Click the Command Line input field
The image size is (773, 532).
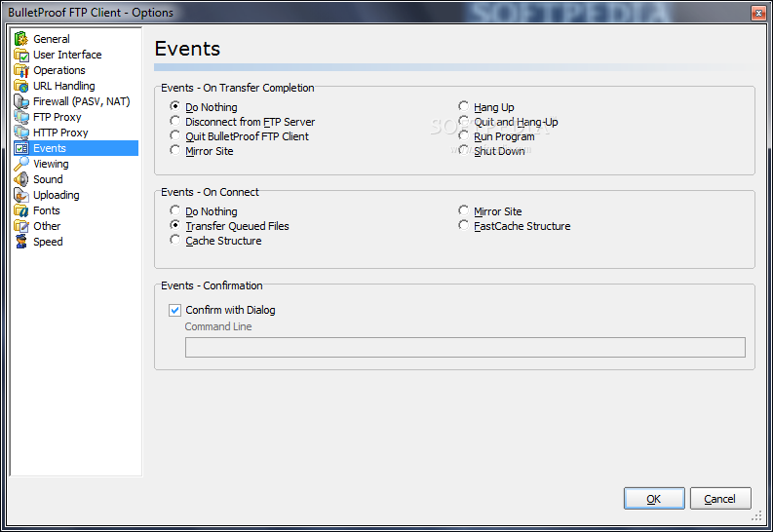pyautogui.click(x=465, y=347)
